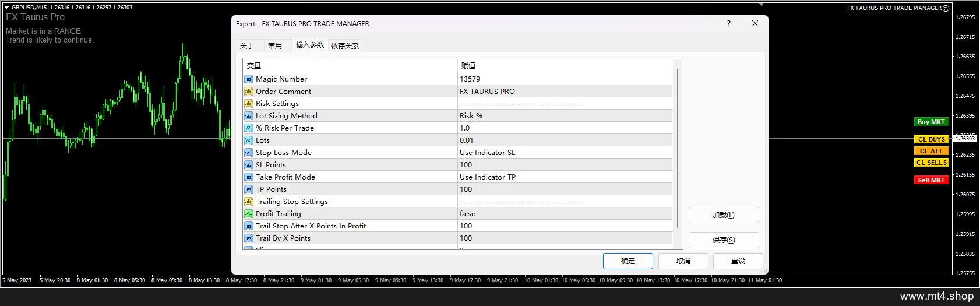This screenshot has height=306, width=980.
Task: Click the Trail Stop After X Points icon
Action: [x=248, y=226]
